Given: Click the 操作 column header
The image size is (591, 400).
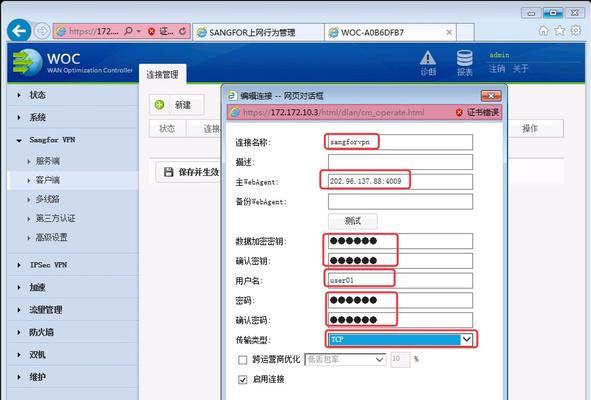Looking at the screenshot, I should coord(530,129).
